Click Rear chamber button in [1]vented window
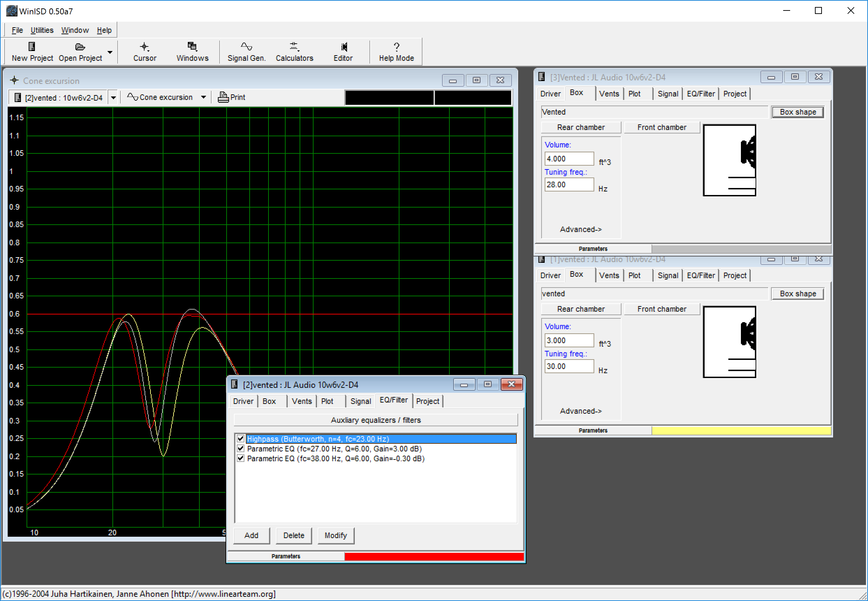 click(581, 309)
